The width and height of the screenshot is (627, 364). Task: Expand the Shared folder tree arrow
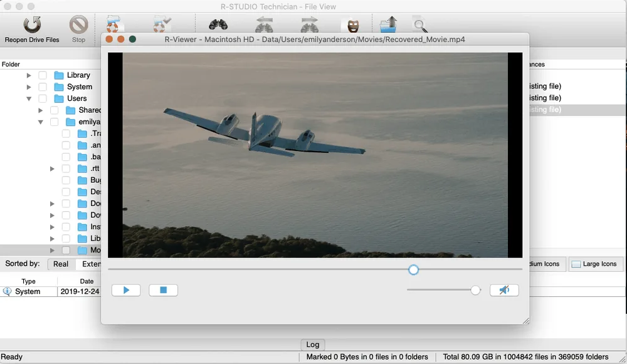coord(40,110)
